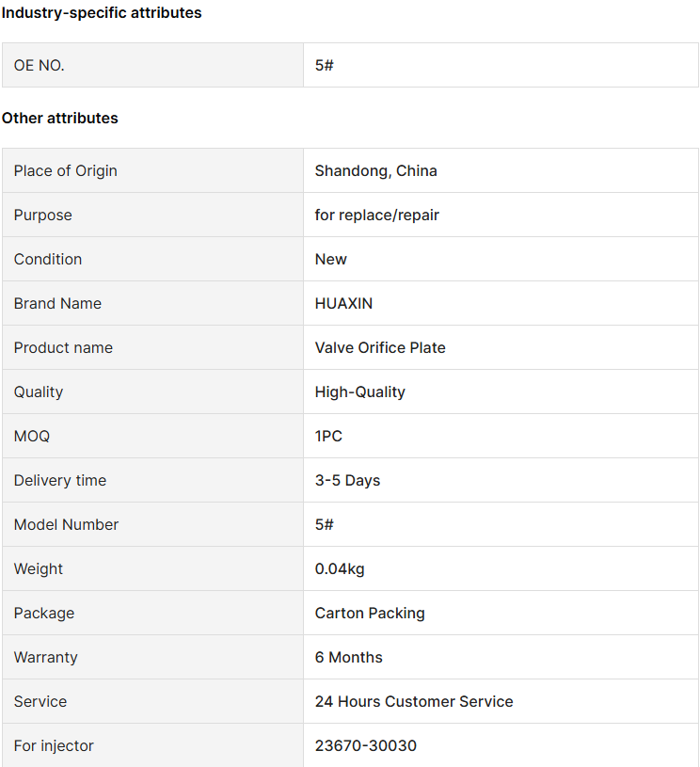
Task: Click the 24 Hours Customer Service text
Action: pyautogui.click(x=414, y=701)
